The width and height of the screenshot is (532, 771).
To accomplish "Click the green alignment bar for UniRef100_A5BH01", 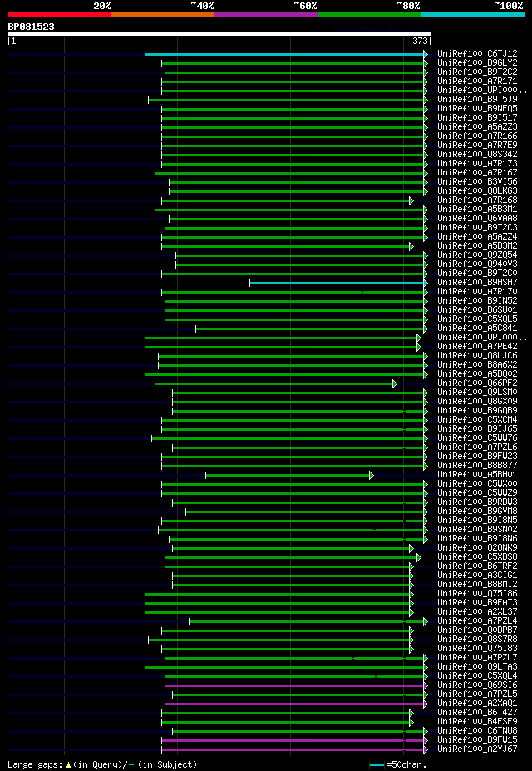I will coord(289,476).
